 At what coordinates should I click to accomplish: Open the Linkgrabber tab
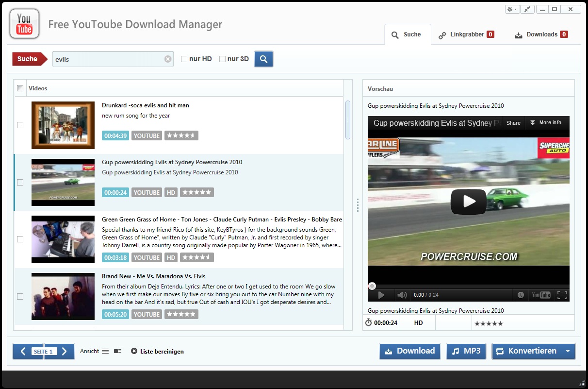coord(466,34)
